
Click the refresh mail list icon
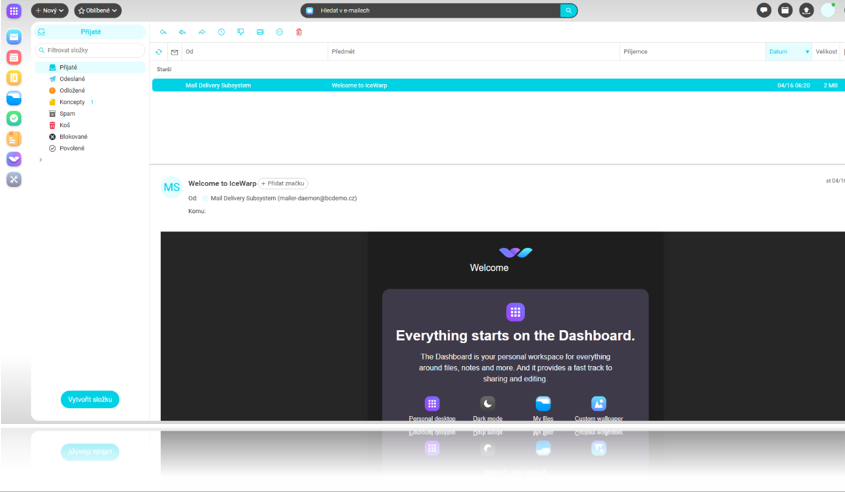coord(159,52)
